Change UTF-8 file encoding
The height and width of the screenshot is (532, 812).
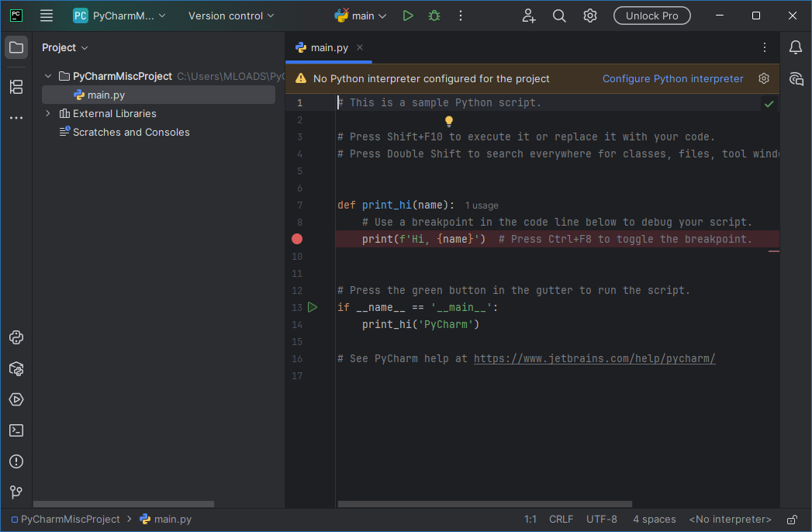(601, 519)
